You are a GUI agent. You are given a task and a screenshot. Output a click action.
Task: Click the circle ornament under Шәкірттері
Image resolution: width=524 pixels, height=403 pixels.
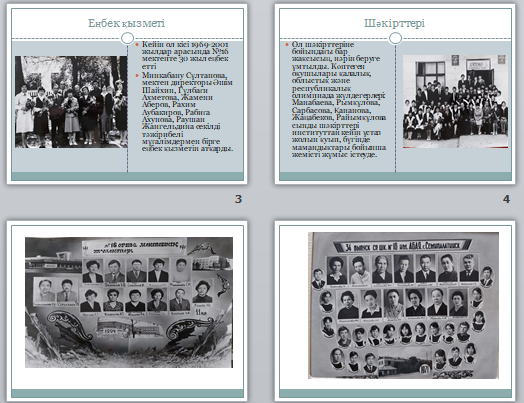(395, 38)
